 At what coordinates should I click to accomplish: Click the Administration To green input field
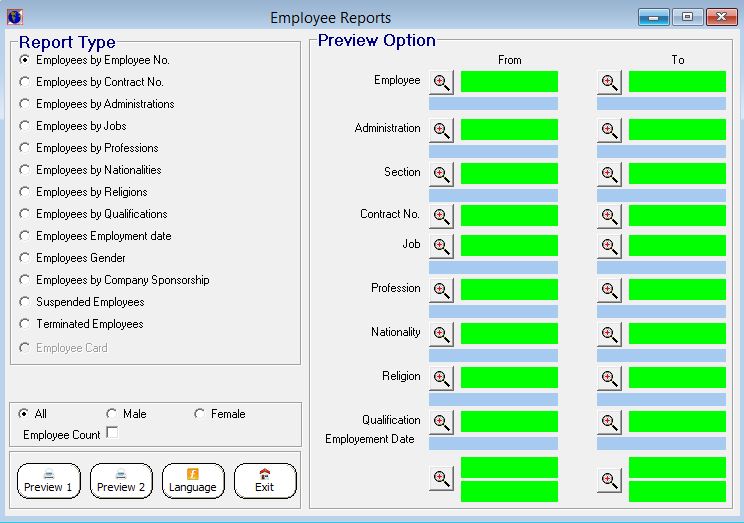pyautogui.click(x=677, y=130)
